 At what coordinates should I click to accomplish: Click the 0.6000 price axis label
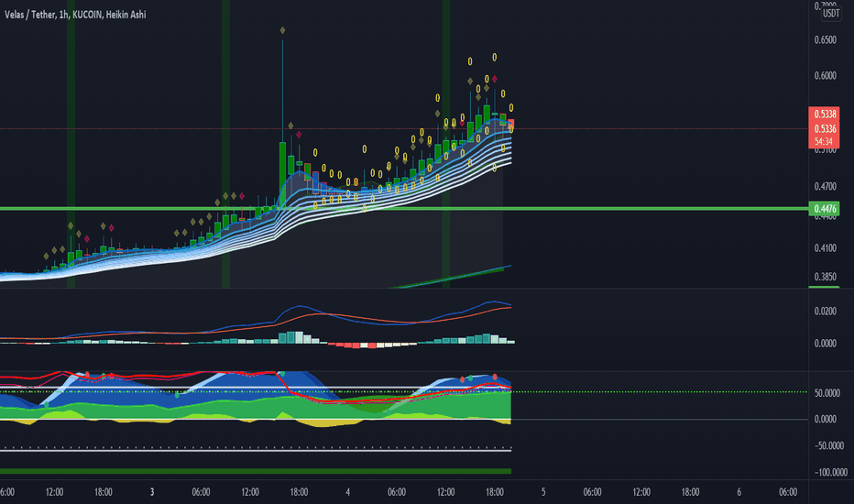click(x=825, y=76)
